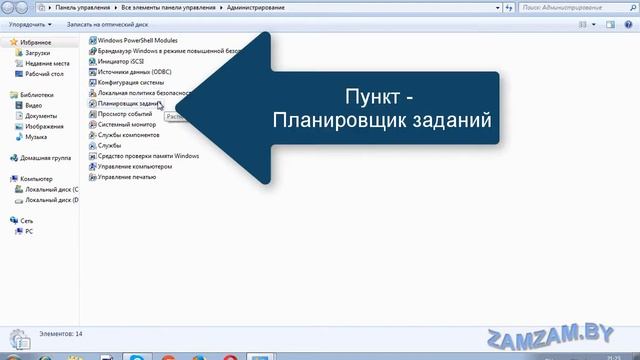The image size is (640, 360).
Task: Expand the address bar history dropdown
Action: 498,8
